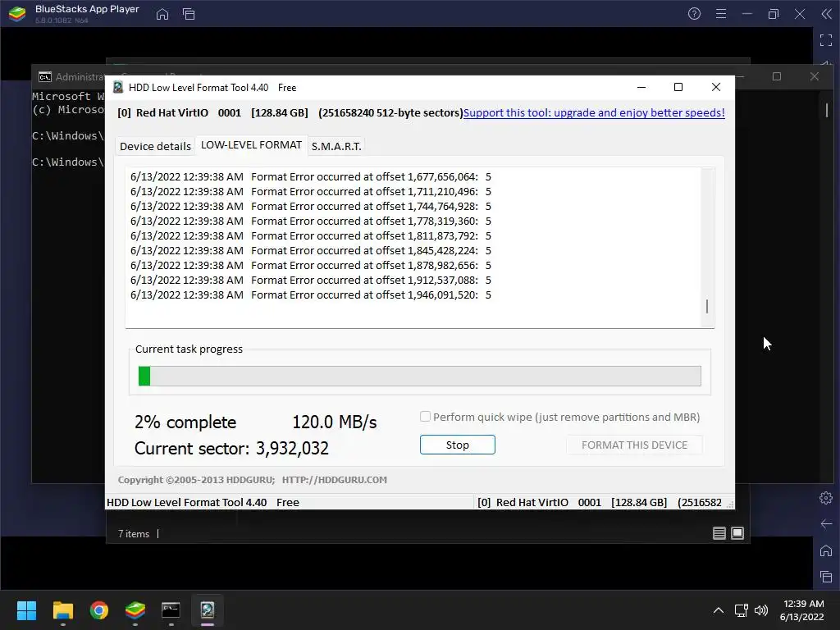Switch to Device details tab
Viewport: 840px width, 630px height.
pyautogui.click(x=155, y=146)
